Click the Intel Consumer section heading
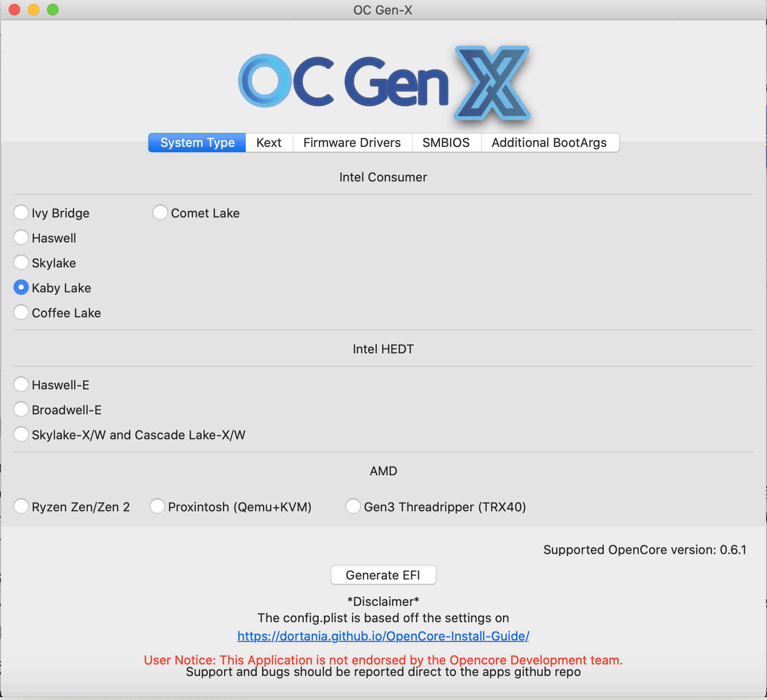 pyautogui.click(x=383, y=177)
